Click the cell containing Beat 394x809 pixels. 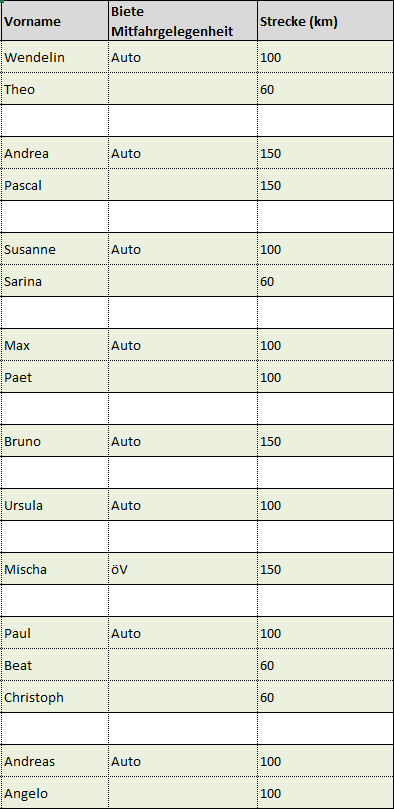coord(55,665)
